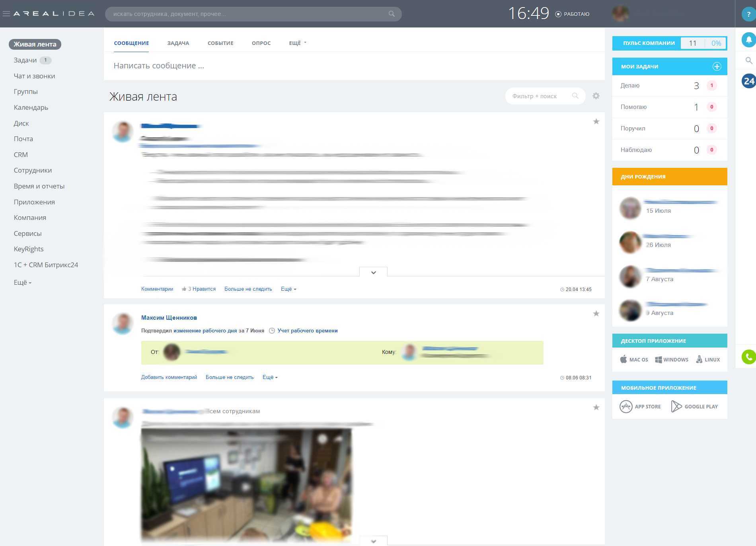Expand the sidebar Ещё menu

pos(22,282)
